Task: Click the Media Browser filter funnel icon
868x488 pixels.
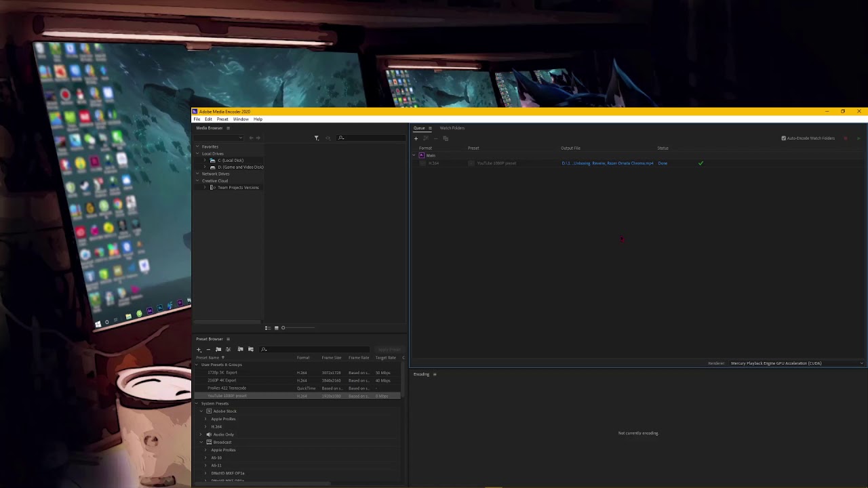Action: (316, 138)
